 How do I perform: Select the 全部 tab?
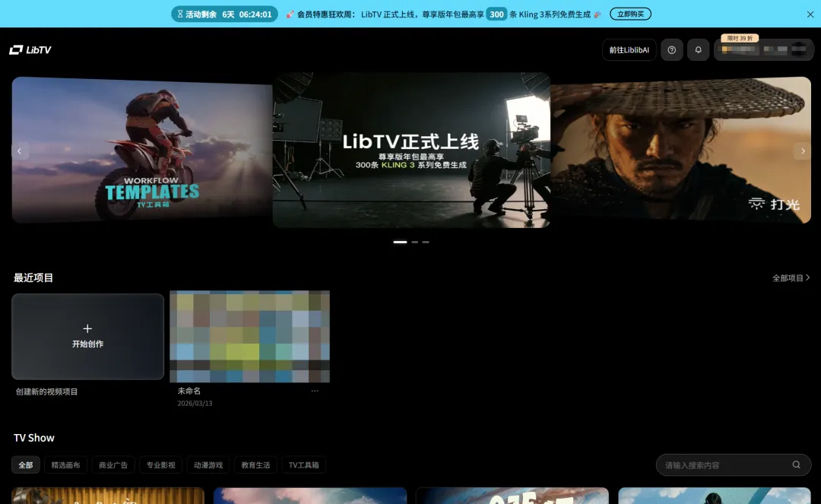click(26, 464)
